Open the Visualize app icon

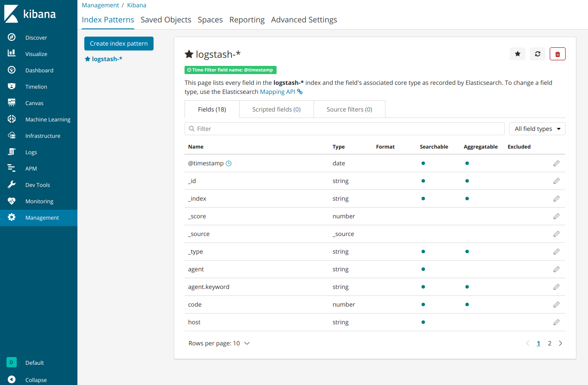pyautogui.click(x=12, y=53)
